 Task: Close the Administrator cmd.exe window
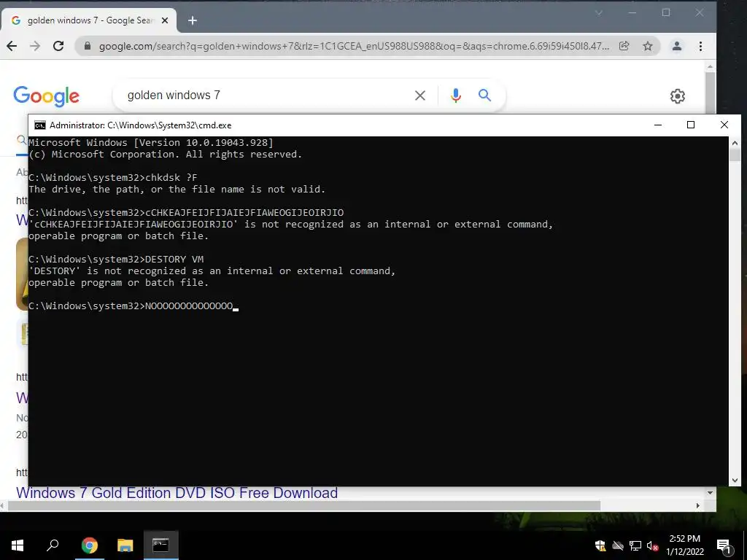click(x=724, y=125)
